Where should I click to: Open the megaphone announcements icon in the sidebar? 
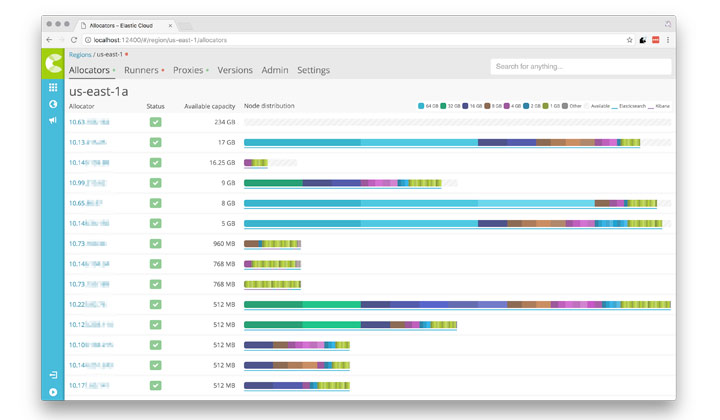pos(53,120)
